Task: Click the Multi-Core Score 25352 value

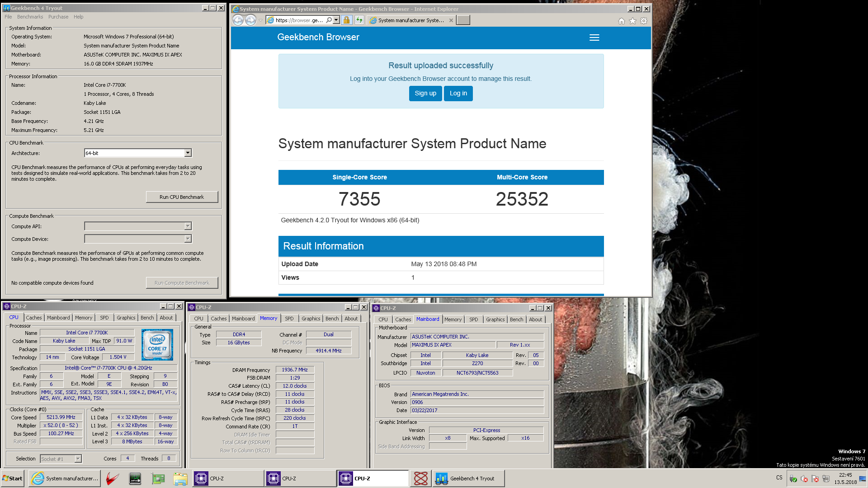Action: [x=522, y=199]
